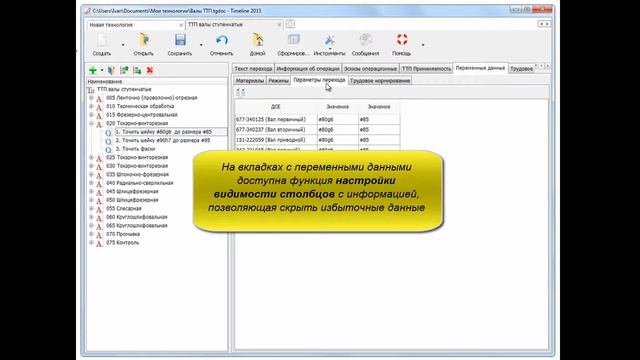Click the tree icon right of the plus dropdown
Viewport: 640px width, 360px height.
111,70
